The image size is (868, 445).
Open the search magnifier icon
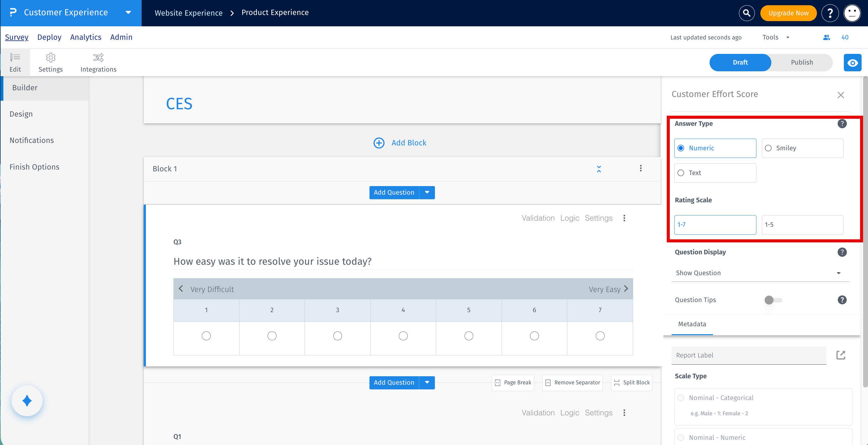[x=746, y=13]
